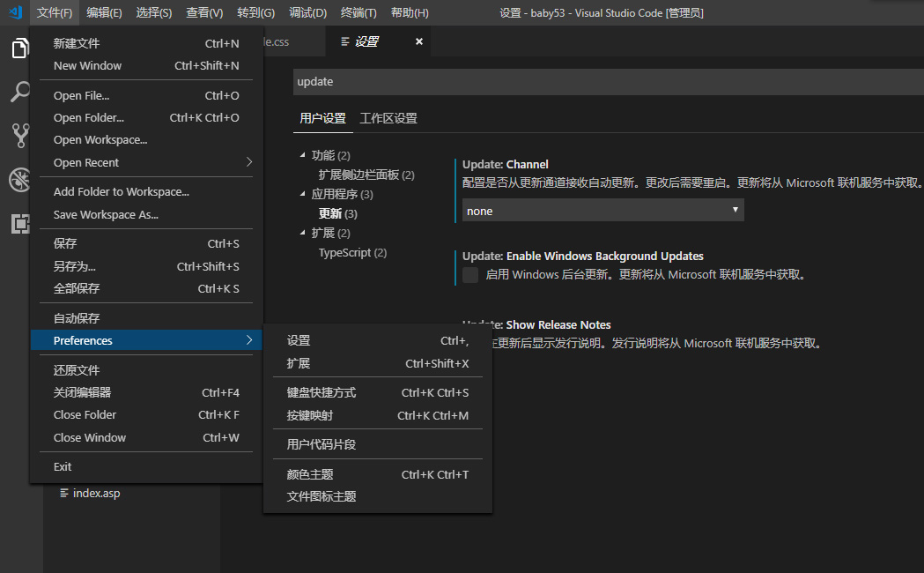Open 按键映射 in Preferences submenu
This screenshot has width=924, height=573.
377,415
